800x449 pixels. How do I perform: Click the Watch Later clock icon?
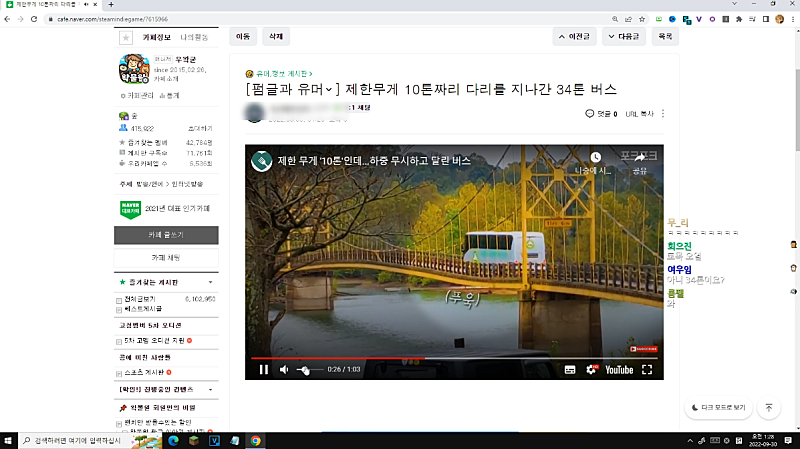point(596,158)
